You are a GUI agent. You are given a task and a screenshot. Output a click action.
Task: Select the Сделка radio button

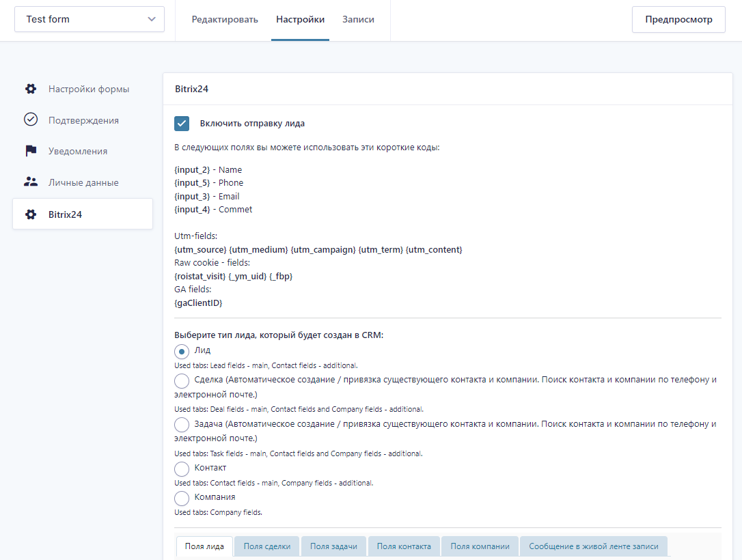(x=182, y=381)
